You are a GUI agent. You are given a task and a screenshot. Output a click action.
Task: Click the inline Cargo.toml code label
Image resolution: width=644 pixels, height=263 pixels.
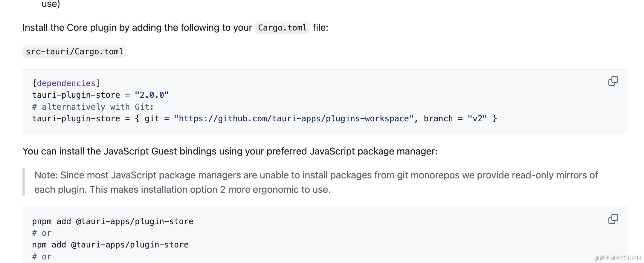coord(283,28)
